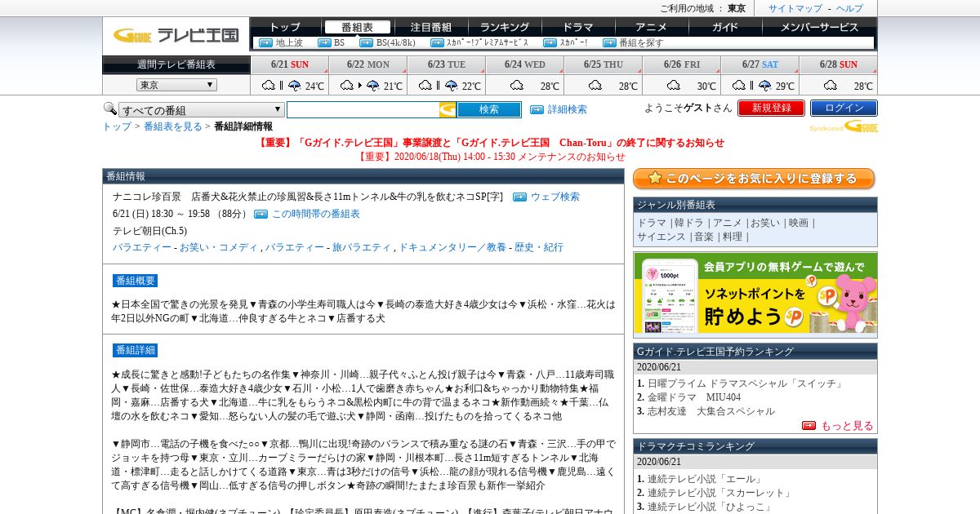Click the ヘルプ link
The width and height of the screenshot is (980, 514).
(849, 8)
